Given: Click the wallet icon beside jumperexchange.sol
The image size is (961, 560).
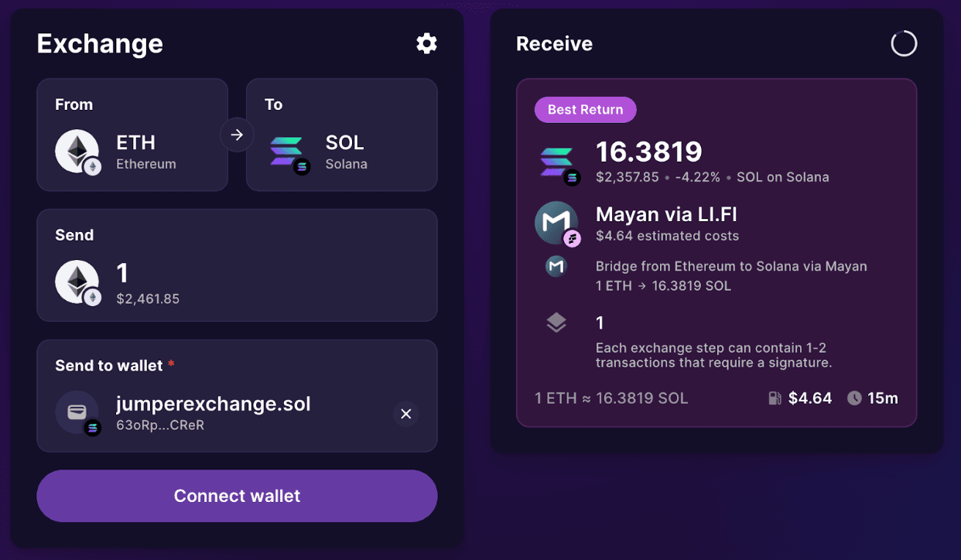Looking at the screenshot, I should (77, 412).
